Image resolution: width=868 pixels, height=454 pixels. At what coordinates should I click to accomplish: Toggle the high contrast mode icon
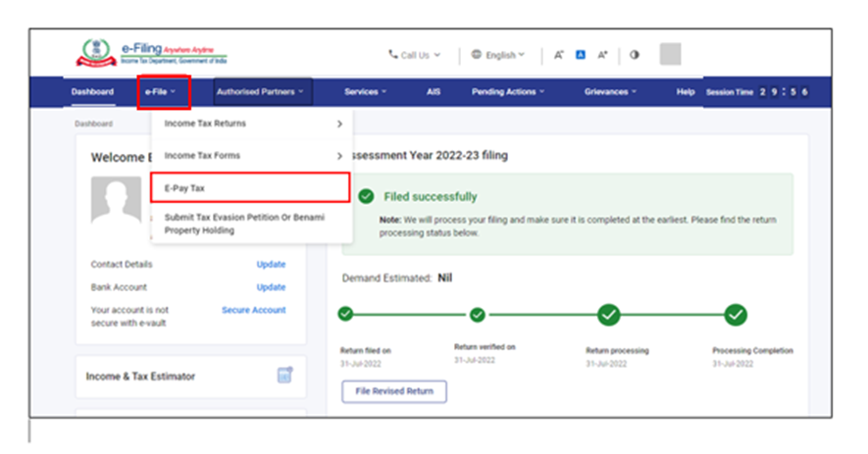[635, 55]
